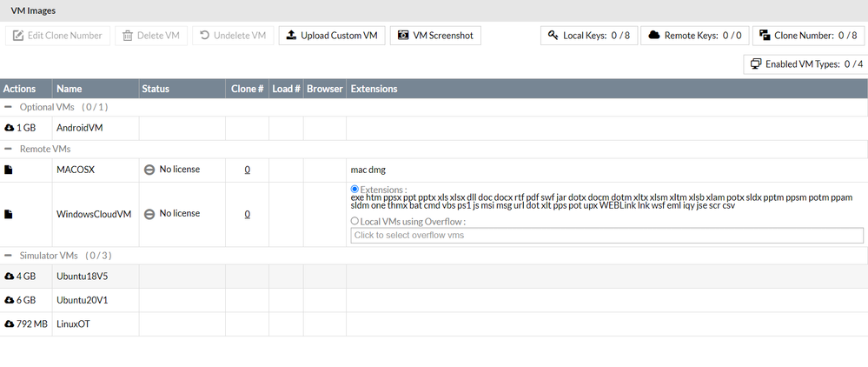This screenshot has width=868, height=367.
Task: Click the overflow VMs selection field
Action: pyautogui.click(x=606, y=236)
